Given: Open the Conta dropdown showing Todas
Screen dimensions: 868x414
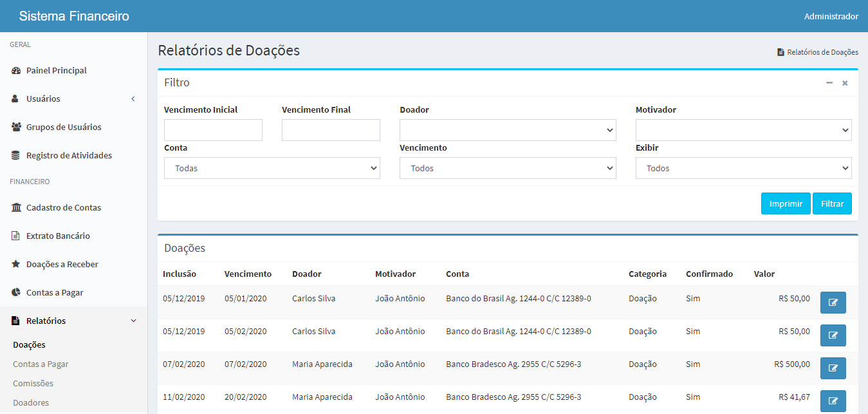Looking at the screenshot, I should (x=272, y=168).
